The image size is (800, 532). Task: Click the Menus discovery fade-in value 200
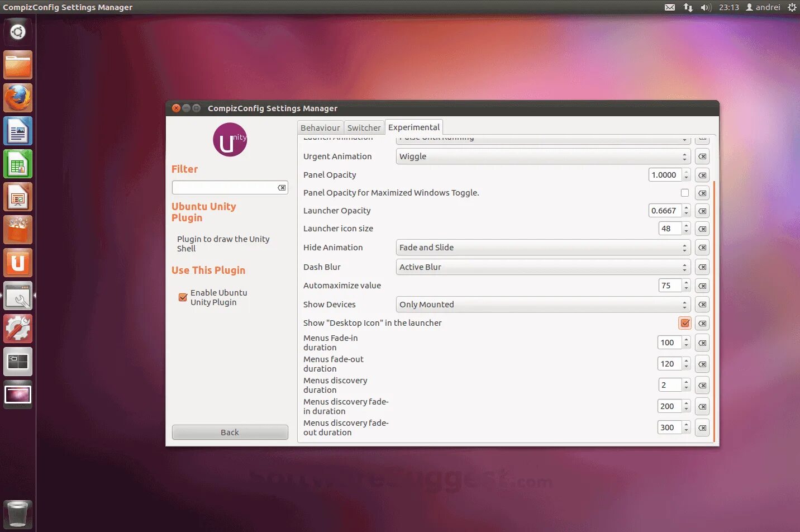tap(669, 406)
